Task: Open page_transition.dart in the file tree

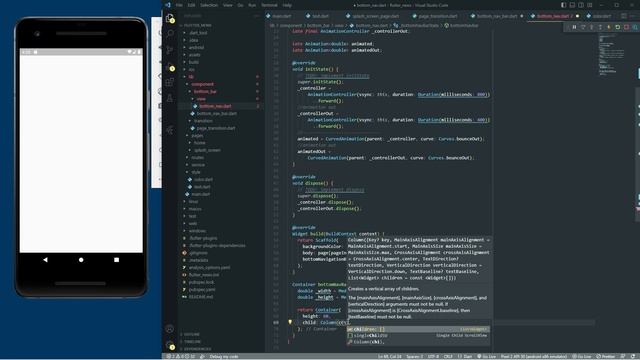Action: point(216,128)
